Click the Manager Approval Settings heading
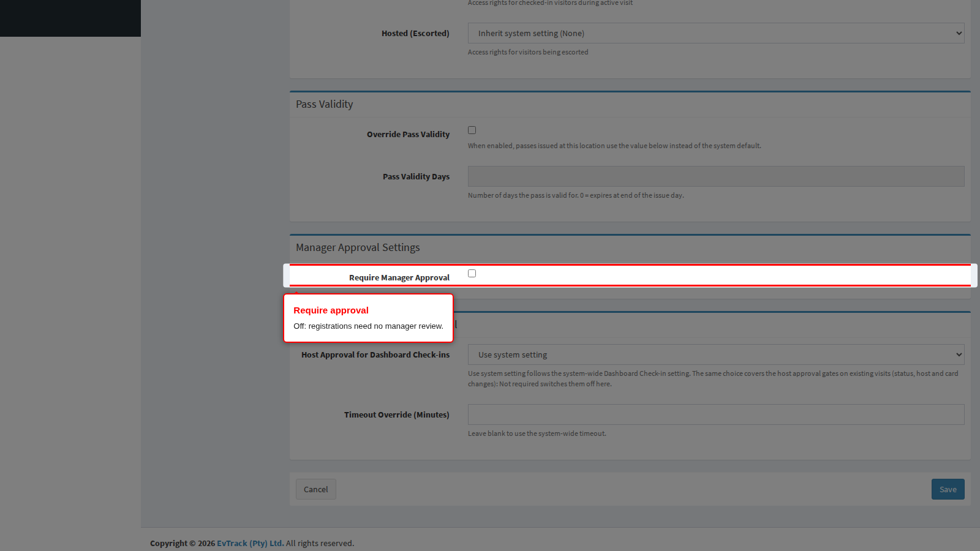This screenshot has width=980, height=551. pos(358,247)
